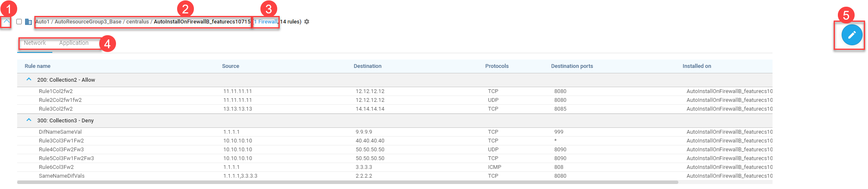Switch to the Application tab
868x189 pixels.
[x=74, y=43]
